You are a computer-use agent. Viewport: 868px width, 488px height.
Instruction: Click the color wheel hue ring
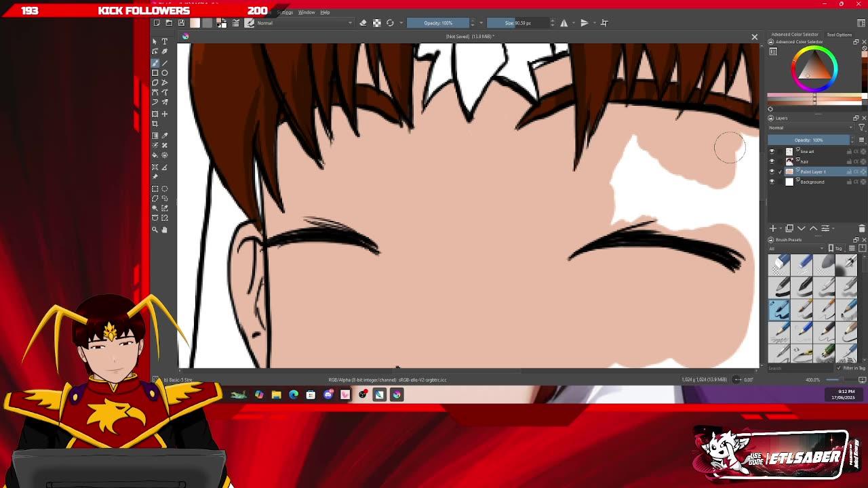815,48
